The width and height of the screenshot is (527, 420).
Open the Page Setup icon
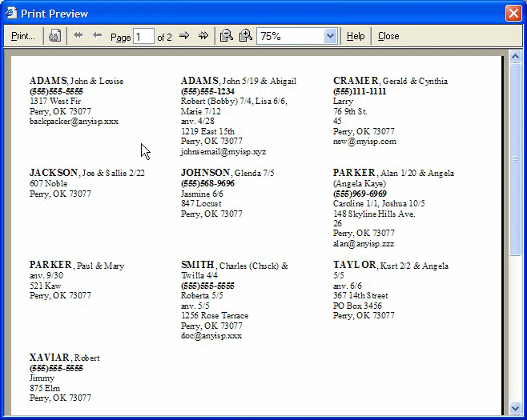pos(54,36)
